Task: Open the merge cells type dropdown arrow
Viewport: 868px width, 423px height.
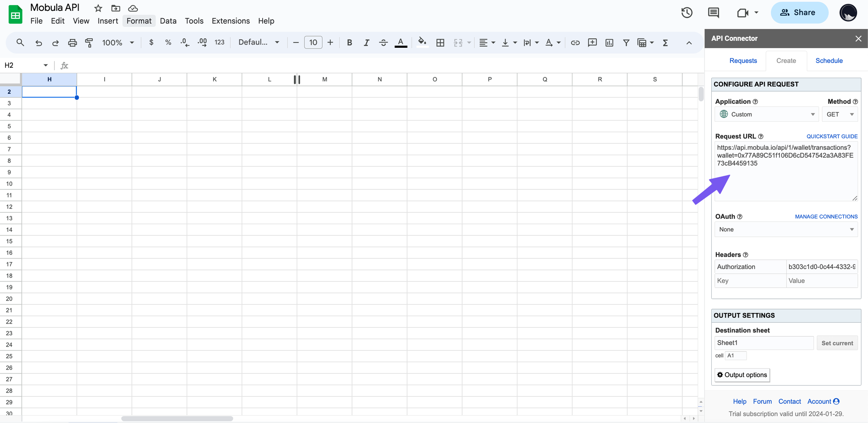Action: (469, 43)
